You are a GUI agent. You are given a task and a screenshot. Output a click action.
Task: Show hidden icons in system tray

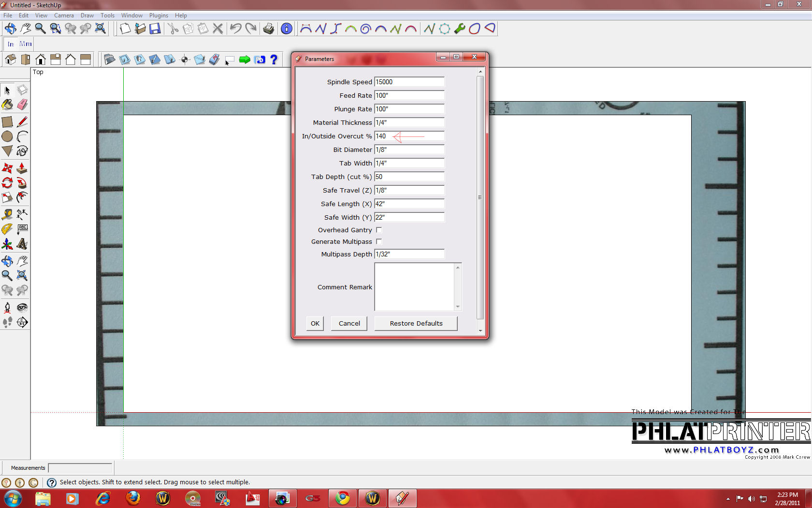[728, 498]
